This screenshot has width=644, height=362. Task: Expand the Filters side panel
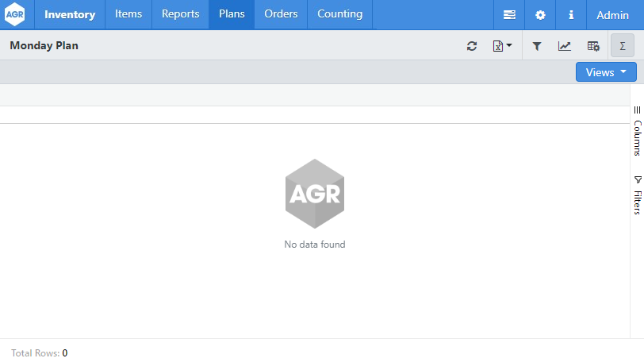pos(637,195)
